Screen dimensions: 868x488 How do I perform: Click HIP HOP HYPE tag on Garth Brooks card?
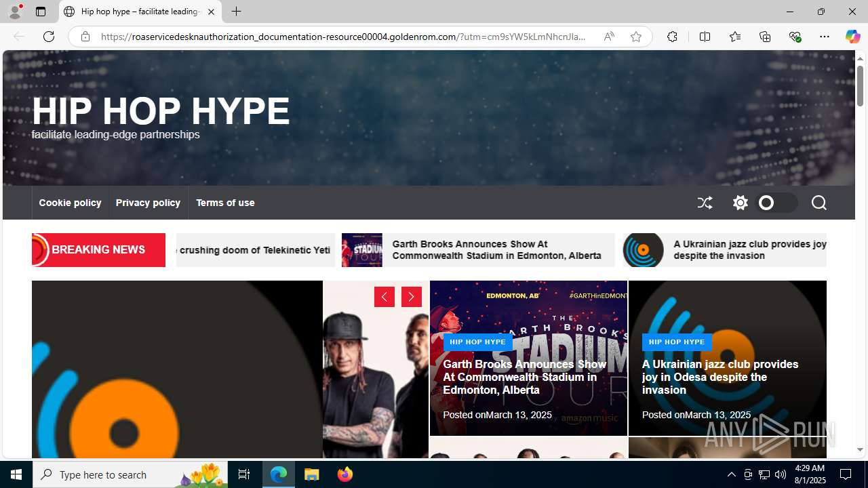coord(477,342)
